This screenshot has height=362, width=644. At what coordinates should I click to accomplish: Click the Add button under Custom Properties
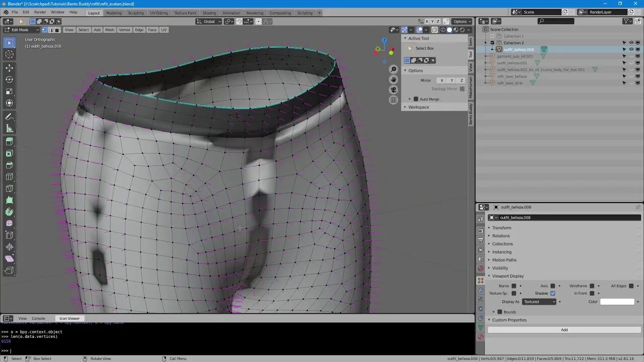pos(564,329)
